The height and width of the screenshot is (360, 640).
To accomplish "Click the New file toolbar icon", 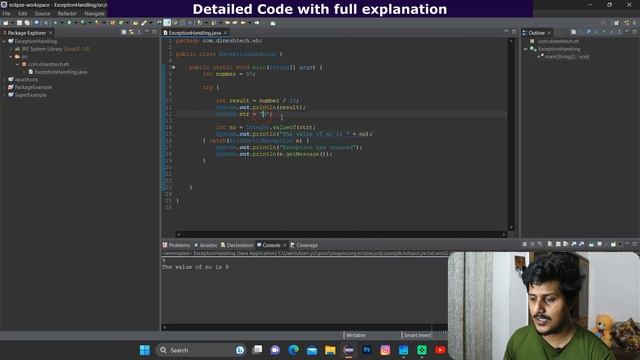I will point(5,23).
